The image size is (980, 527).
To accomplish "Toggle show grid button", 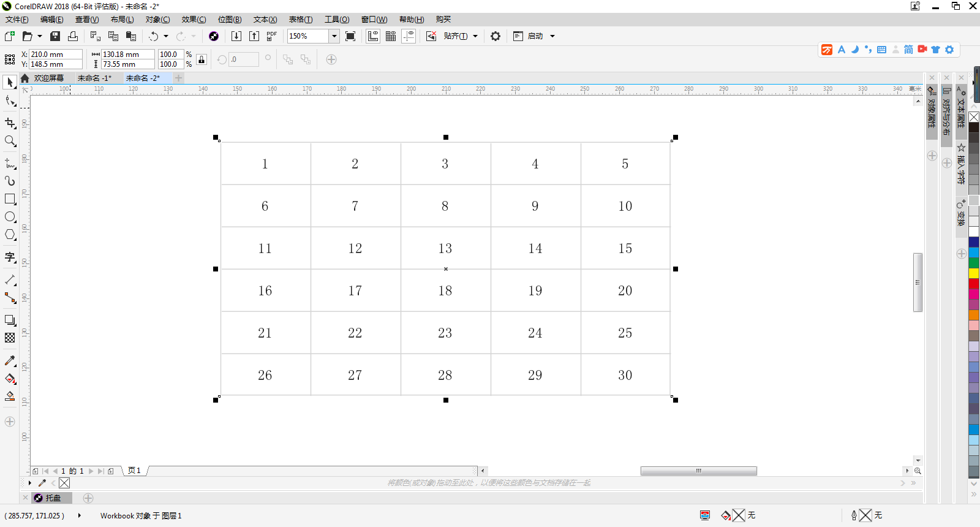I will coord(391,36).
